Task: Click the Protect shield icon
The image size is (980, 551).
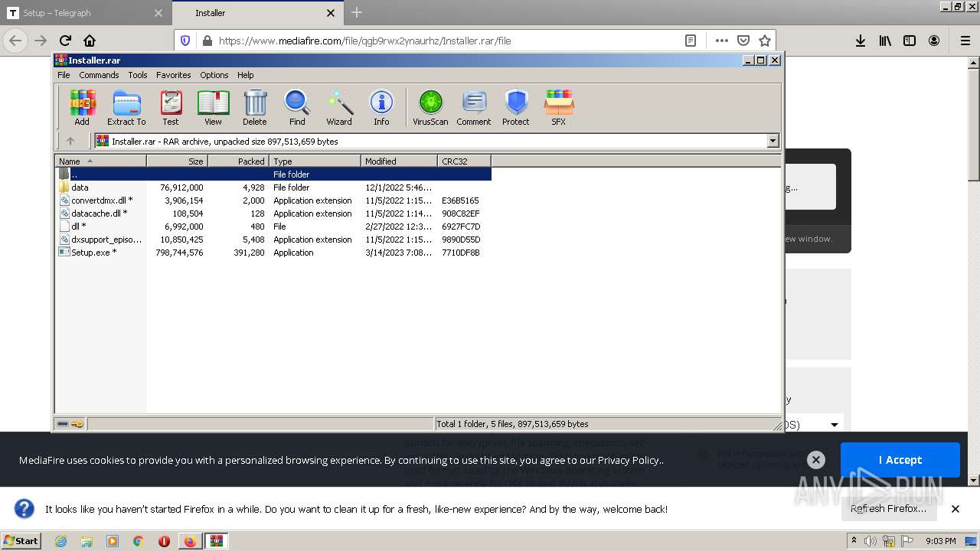Action: point(516,107)
